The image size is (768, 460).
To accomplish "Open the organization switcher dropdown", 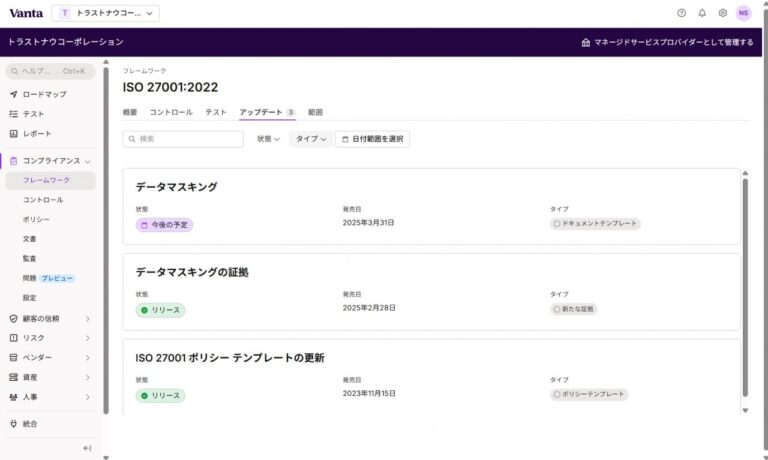I will point(105,13).
